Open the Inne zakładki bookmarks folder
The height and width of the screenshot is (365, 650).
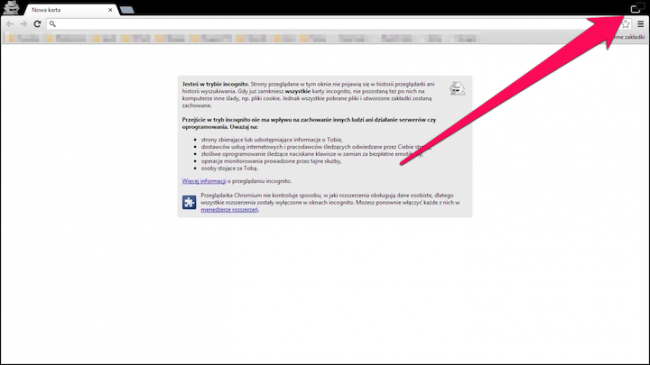click(629, 37)
